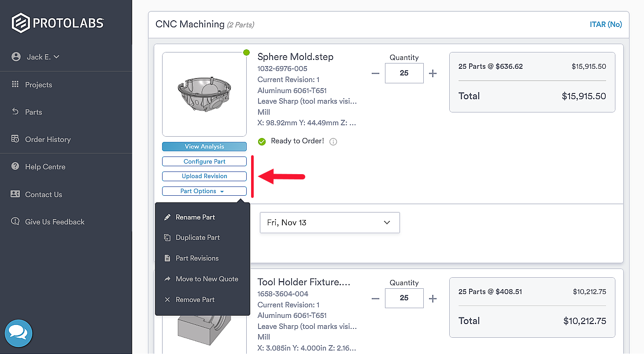Click the View Analysis button

[204, 146]
